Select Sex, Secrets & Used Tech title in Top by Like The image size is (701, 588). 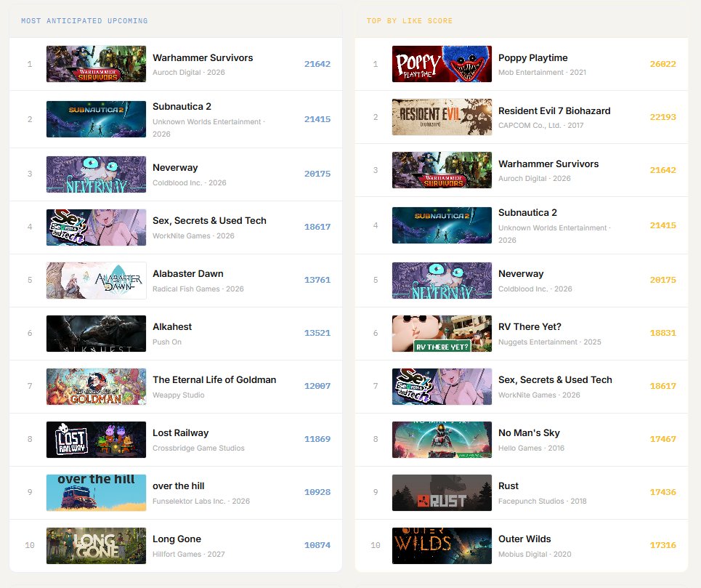(555, 379)
